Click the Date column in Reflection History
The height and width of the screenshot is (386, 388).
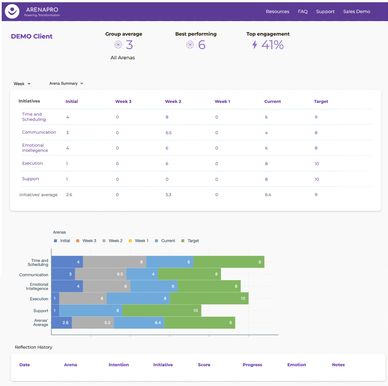tap(25, 365)
